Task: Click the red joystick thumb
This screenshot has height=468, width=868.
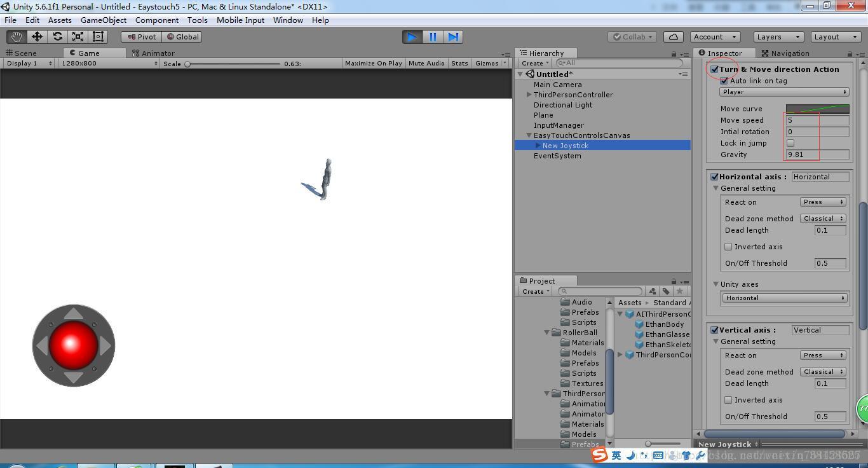Action: (x=73, y=345)
